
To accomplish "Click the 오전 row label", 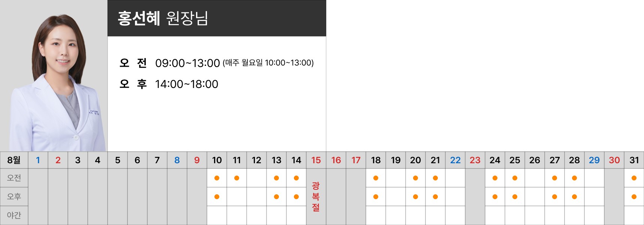I will [14, 178].
